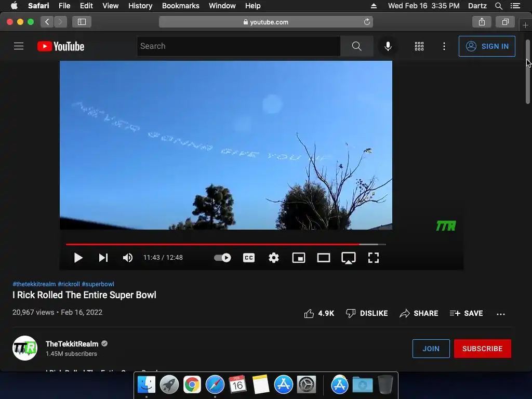
Task: Open the View menu
Action: 110,6
